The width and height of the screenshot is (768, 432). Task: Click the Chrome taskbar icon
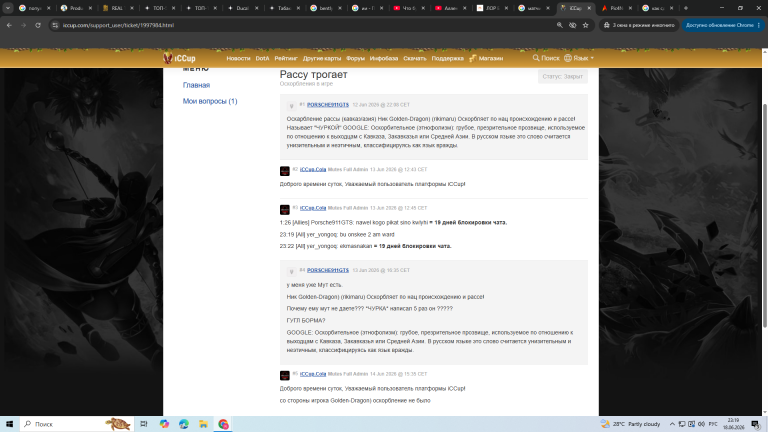pyautogui.click(x=223, y=424)
